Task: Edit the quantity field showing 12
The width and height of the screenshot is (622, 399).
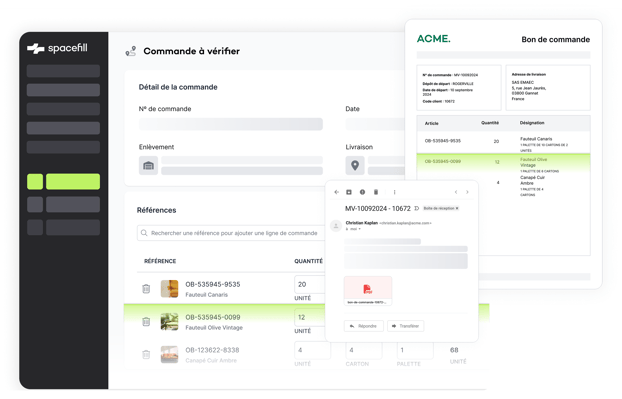Action: coord(310,317)
